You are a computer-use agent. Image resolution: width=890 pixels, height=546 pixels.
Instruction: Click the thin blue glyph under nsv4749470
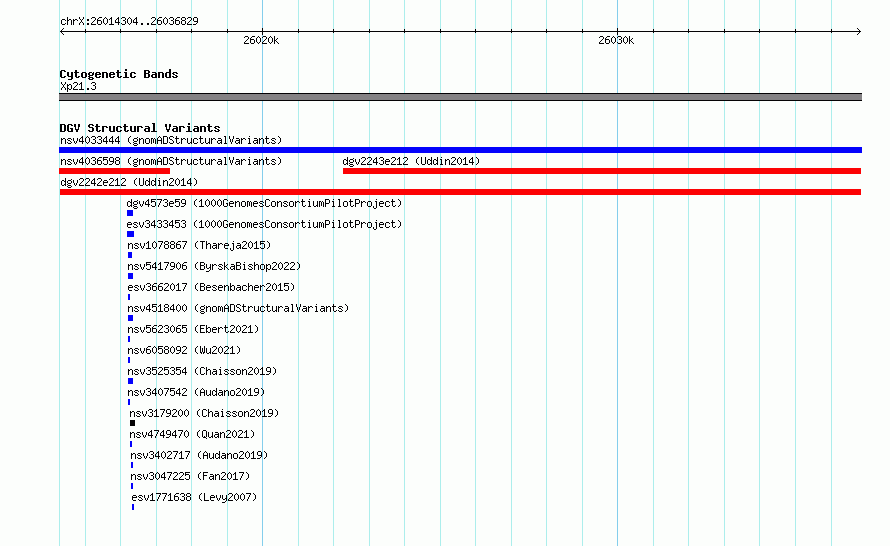[131, 444]
